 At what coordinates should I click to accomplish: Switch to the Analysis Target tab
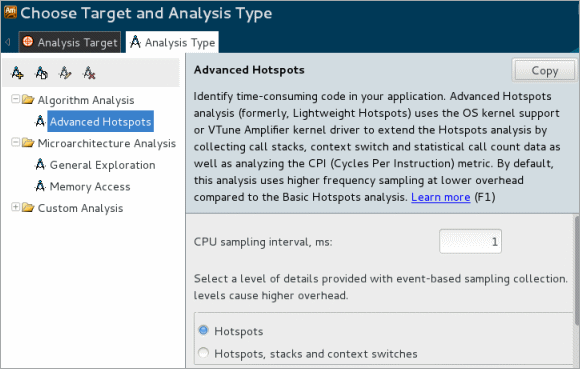click(x=70, y=42)
